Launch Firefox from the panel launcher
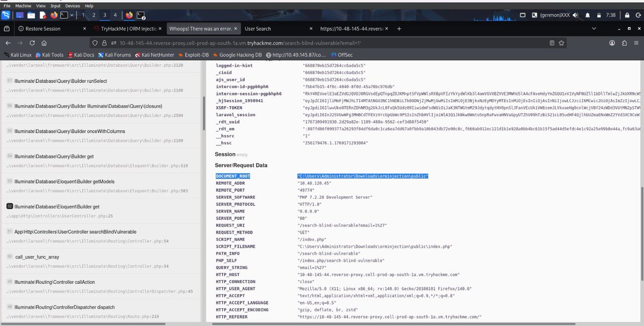The width and height of the screenshot is (644, 326). click(x=53, y=15)
